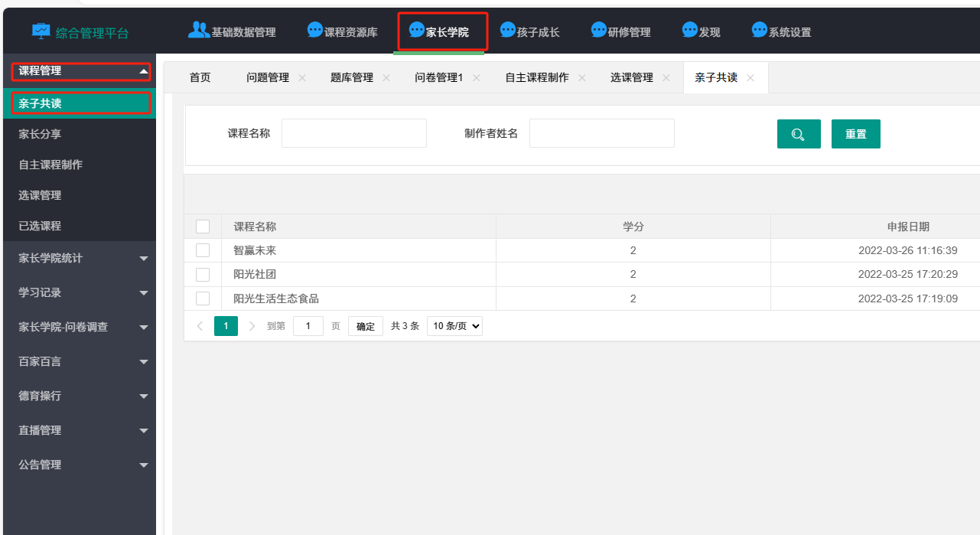Open 研修管理 top menu
This screenshot has width=980, height=535.
click(x=620, y=31)
